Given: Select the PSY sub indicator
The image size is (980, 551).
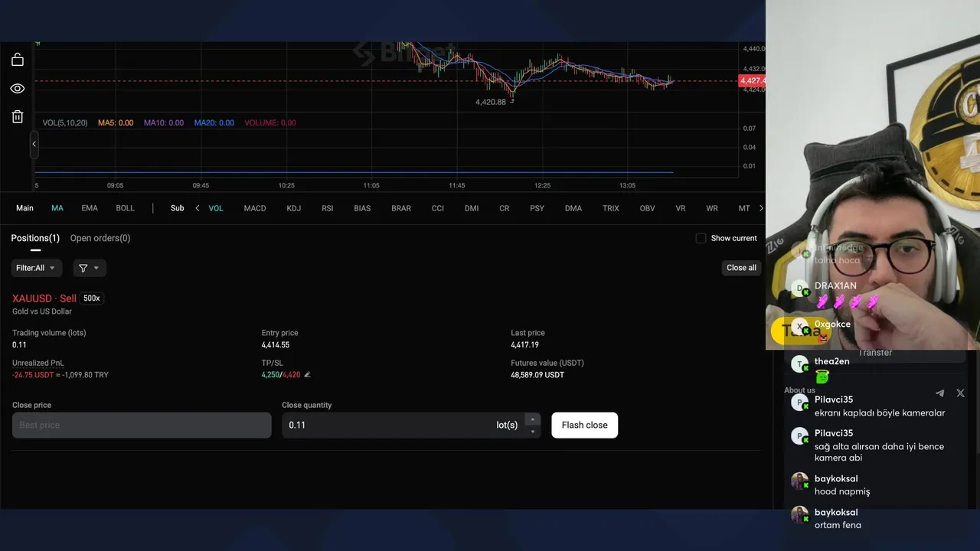Looking at the screenshot, I should 537,208.
